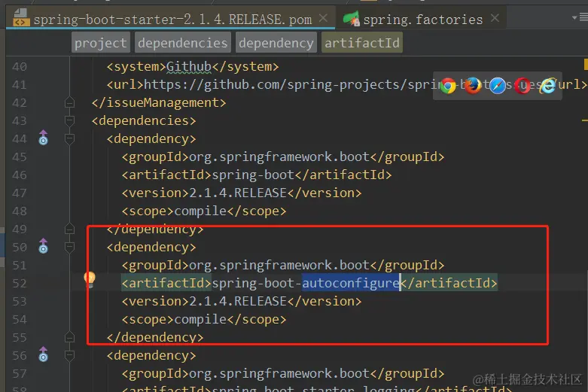Select the artifactId breadcrumb
This screenshot has height=392, width=588.
pyautogui.click(x=362, y=43)
